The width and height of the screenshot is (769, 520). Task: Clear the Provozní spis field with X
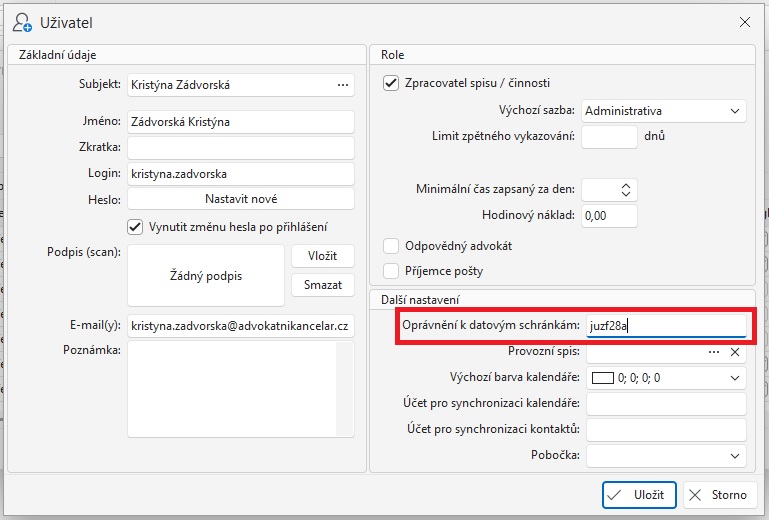pos(735,352)
